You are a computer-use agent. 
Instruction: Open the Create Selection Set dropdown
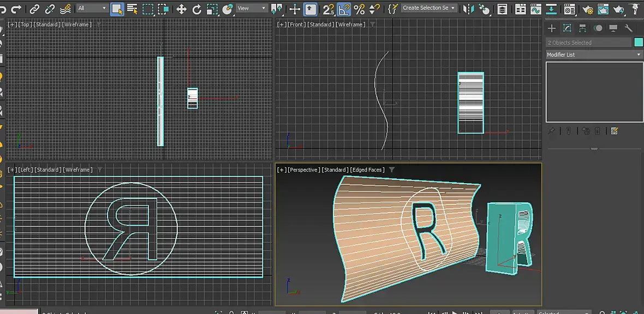(429, 8)
